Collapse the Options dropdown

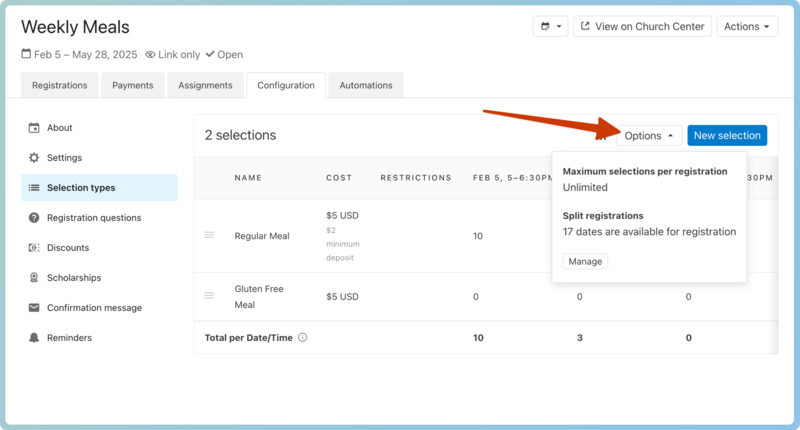tap(649, 136)
